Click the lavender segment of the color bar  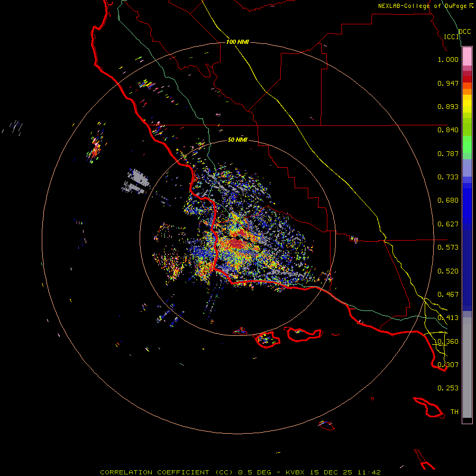tap(467, 168)
